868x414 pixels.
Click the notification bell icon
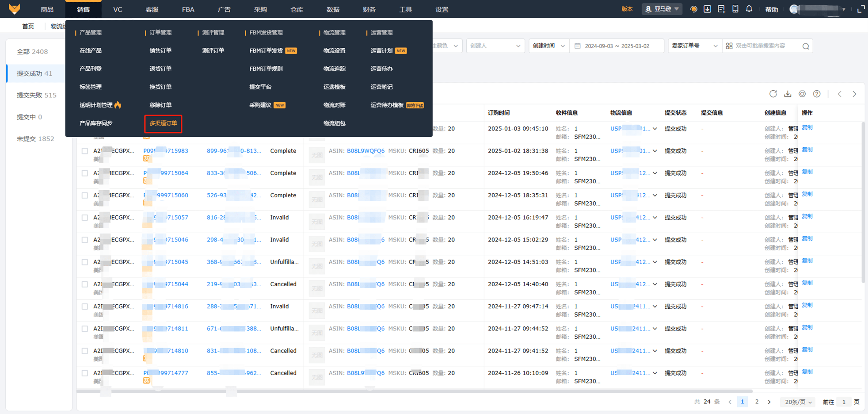749,9
